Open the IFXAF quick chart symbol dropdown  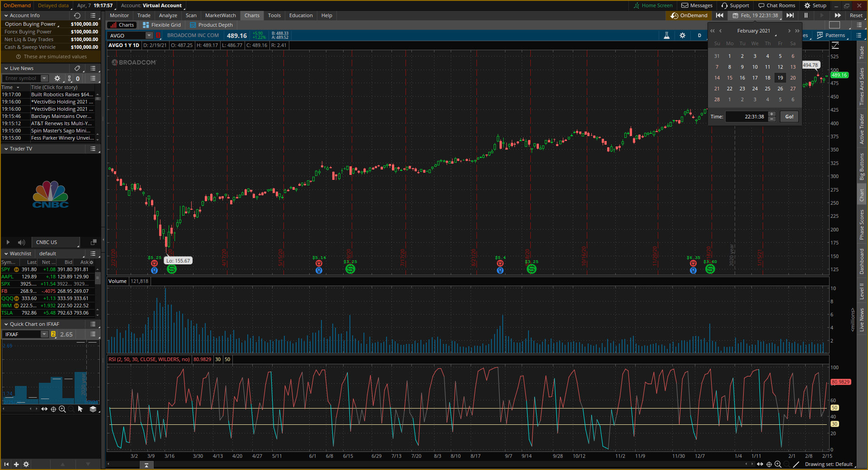pyautogui.click(x=44, y=334)
